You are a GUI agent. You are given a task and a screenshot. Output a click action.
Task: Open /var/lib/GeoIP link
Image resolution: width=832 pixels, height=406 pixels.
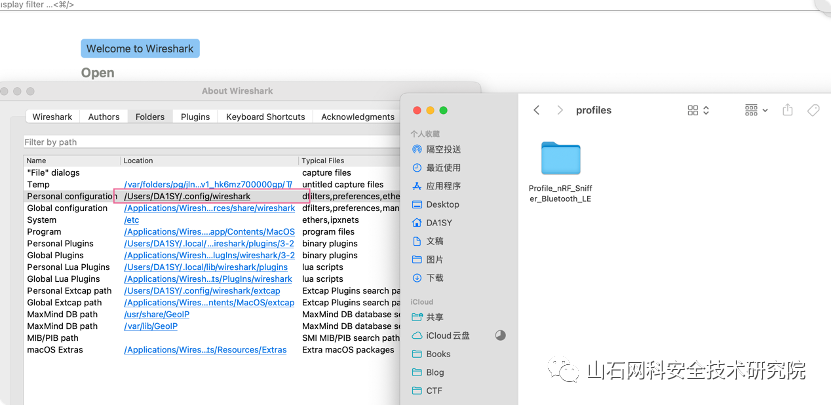pos(151,326)
